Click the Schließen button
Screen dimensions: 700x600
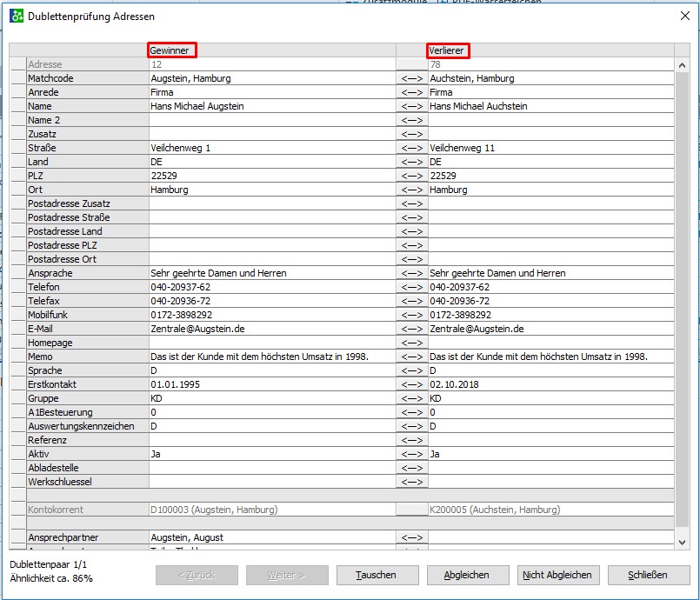[649, 575]
